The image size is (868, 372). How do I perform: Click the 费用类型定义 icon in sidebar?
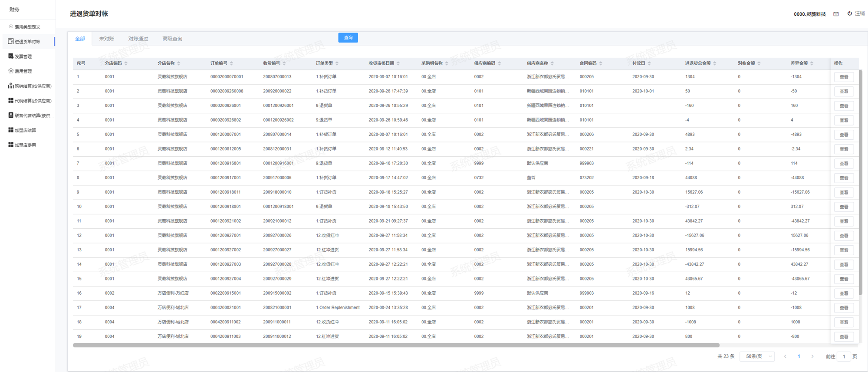[11, 26]
